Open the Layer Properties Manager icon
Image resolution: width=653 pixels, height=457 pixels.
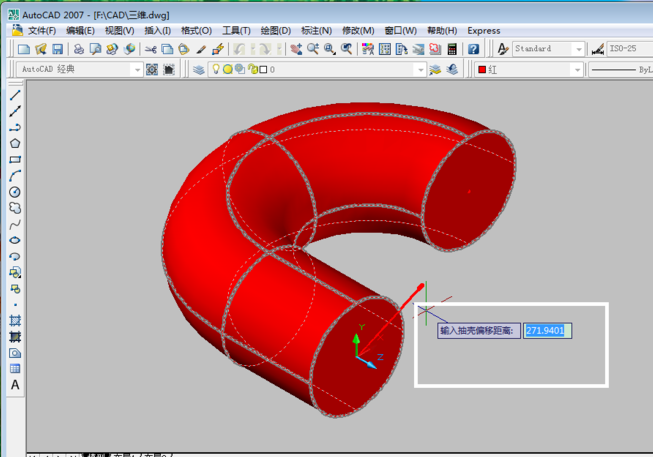coord(198,70)
